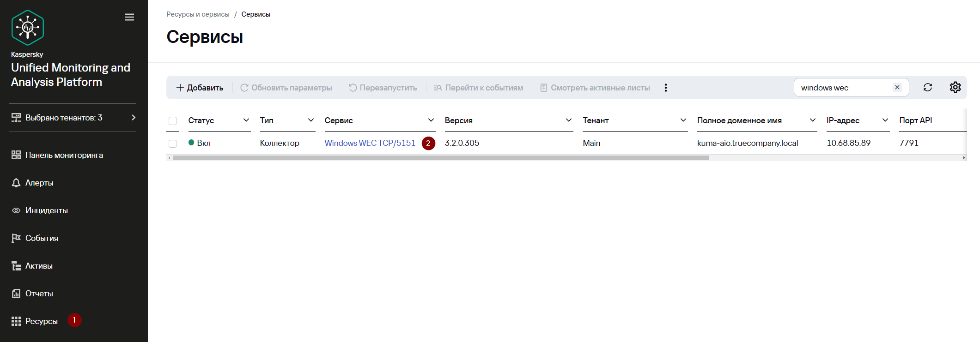Open the Тип column dropdown
The height and width of the screenshot is (342, 980).
(x=311, y=120)
